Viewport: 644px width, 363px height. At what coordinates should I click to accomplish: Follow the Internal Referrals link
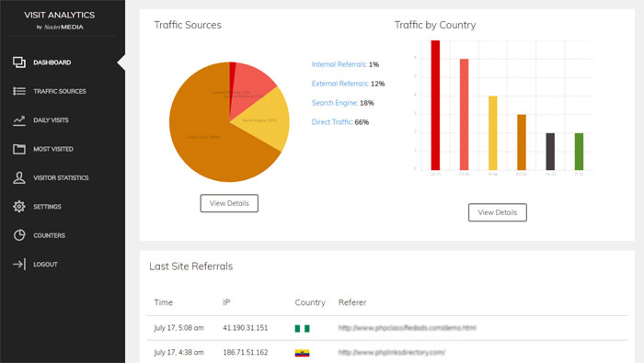pyautogui.click(x=339, y=64)
